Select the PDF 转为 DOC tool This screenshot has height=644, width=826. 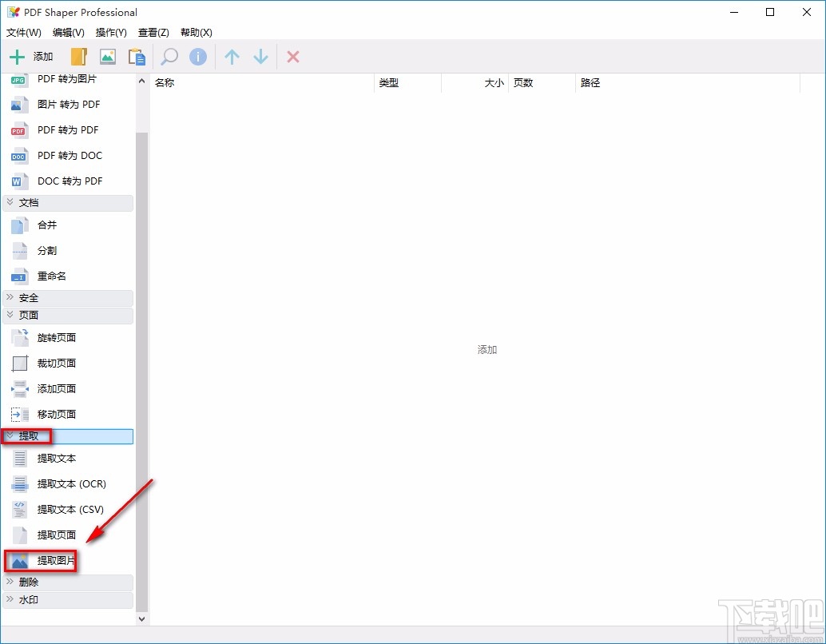(69, 155)
